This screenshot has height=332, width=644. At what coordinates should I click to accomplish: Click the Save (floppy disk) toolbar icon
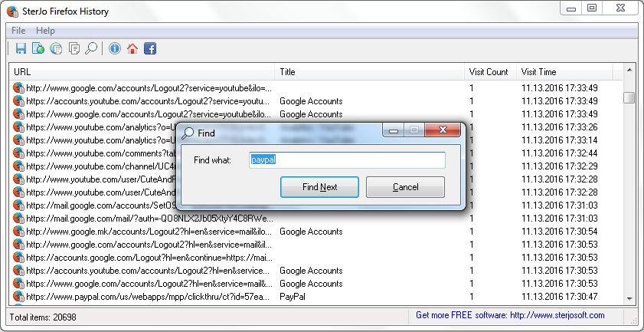pos(21,48)
